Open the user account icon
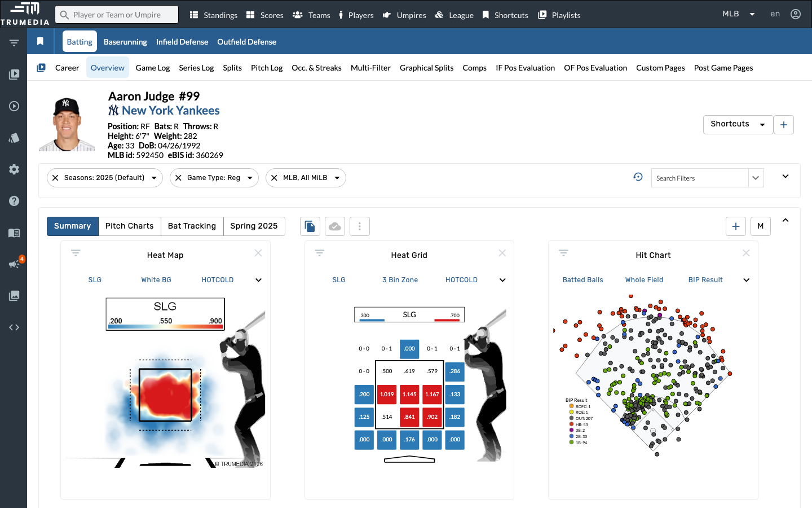Viewport: 812px width, 508px height. (796, 14)
